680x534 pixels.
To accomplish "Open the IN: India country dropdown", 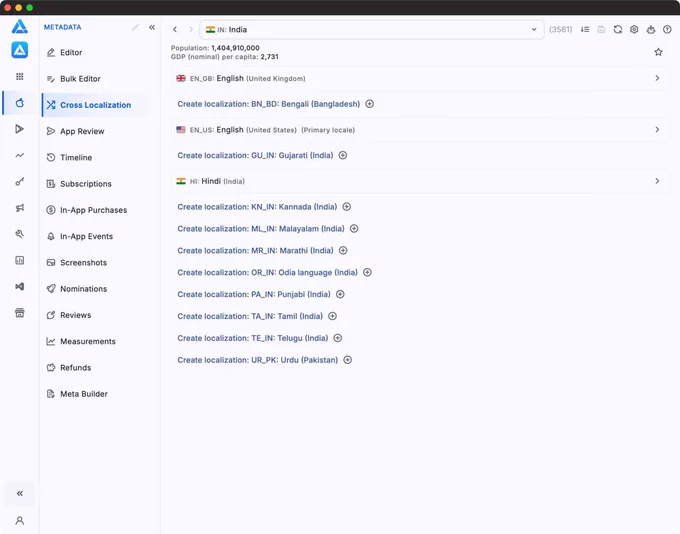I will coord(372,29).
